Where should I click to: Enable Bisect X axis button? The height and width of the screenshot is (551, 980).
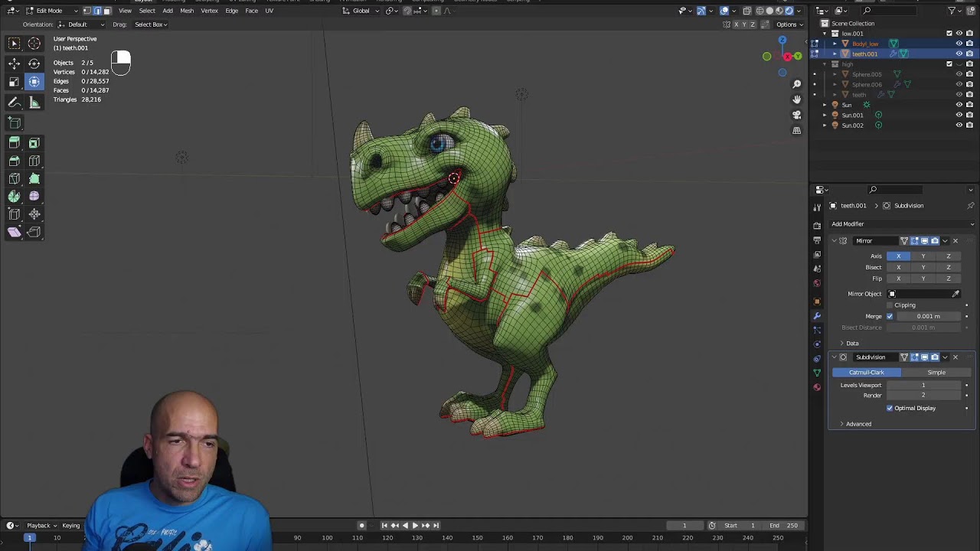pyautogui.click(x=898, y=268)
